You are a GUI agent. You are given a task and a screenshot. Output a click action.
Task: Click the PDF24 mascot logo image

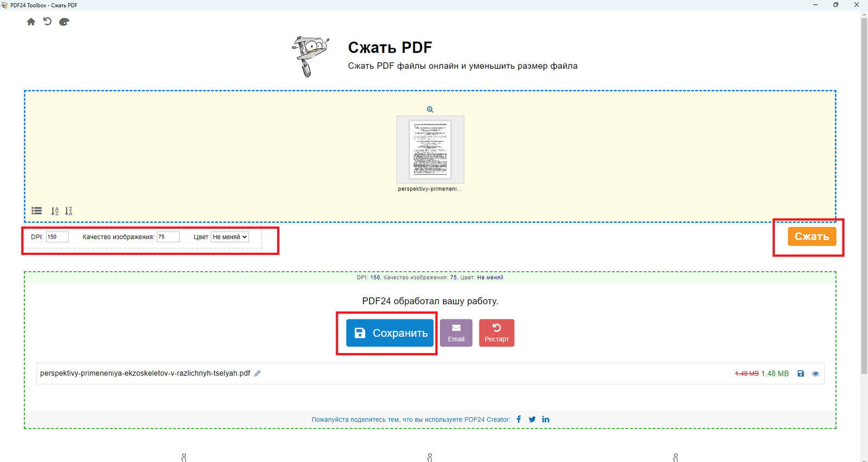click(x=311, y=56)
